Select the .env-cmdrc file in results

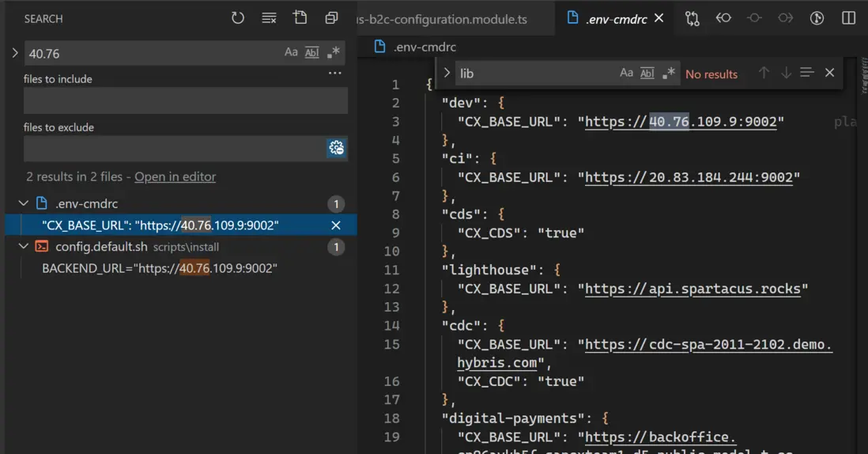point(86,204)
